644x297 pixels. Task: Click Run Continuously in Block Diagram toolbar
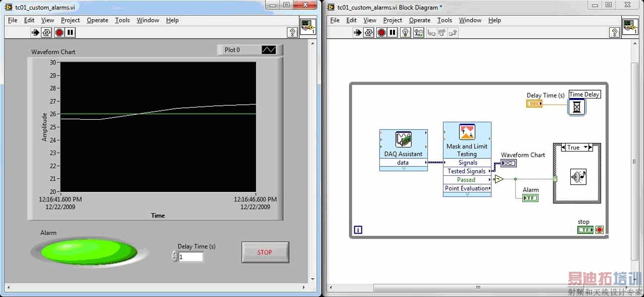tap(369, 33)
